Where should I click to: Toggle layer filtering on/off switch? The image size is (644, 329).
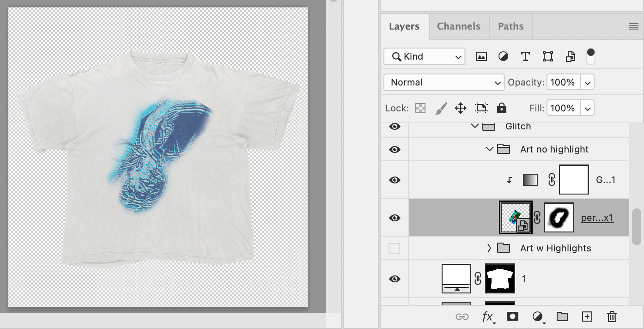(590, 56)
